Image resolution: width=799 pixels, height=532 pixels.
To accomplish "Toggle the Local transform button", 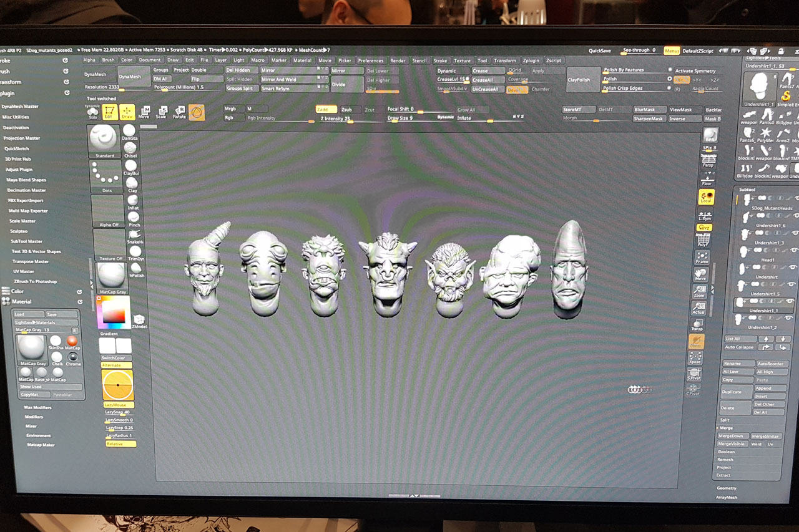I will click(x=706, y=197).
